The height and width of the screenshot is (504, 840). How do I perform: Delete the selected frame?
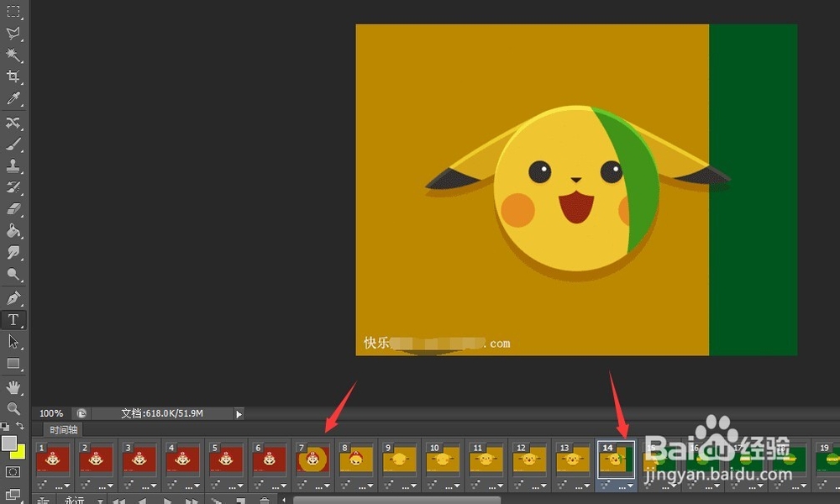(265, 501)
